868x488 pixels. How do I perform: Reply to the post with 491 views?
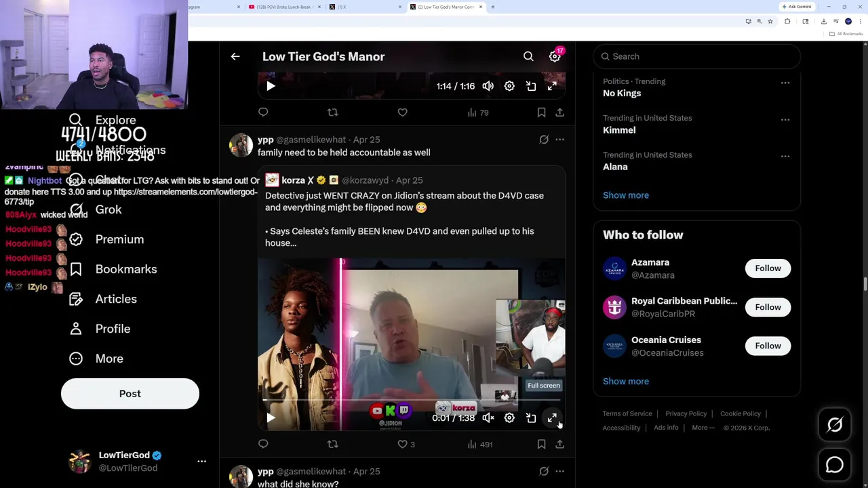pyautogui.click(x=263, y=445)
